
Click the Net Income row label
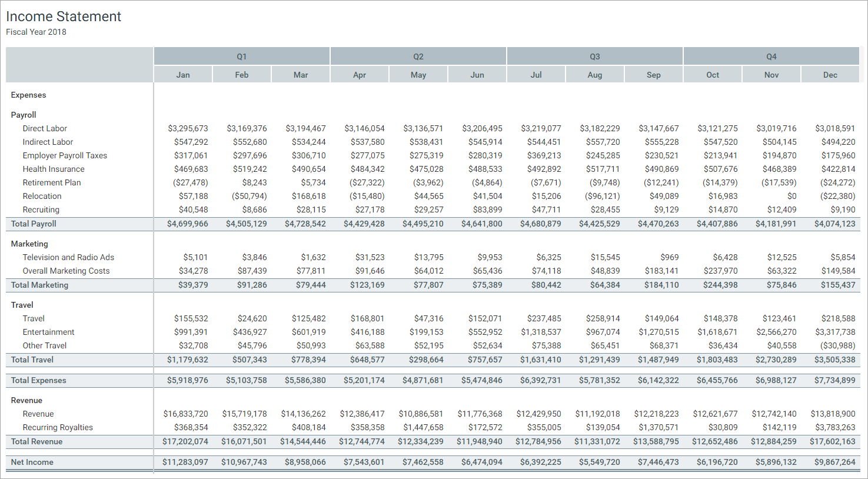coord(32,462)
